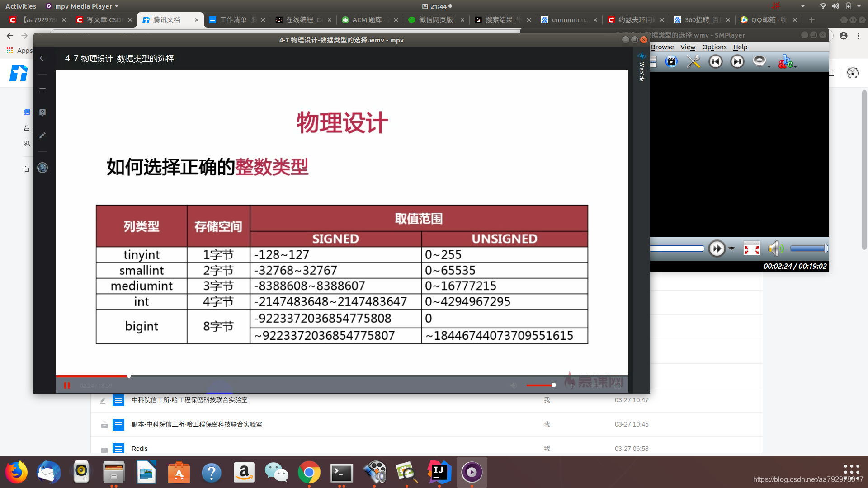Click the pencil edit icon in sidebar
The height and width of the screenshot is (488, 868).
tap(42, 135)
